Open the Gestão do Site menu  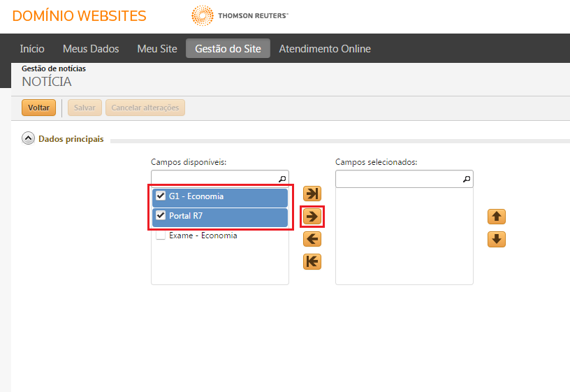(x=228, y=48)
